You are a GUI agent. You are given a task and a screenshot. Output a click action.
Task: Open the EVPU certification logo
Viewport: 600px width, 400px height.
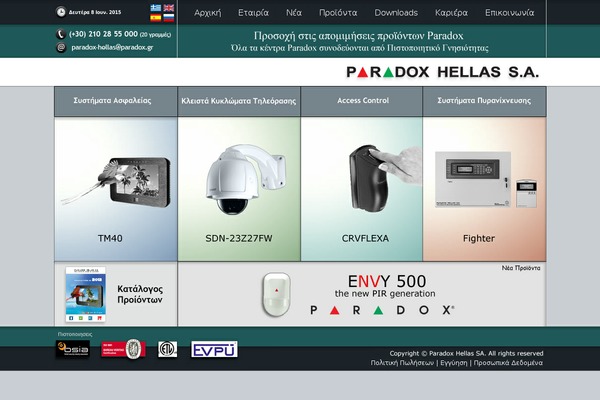click(214, 349)
